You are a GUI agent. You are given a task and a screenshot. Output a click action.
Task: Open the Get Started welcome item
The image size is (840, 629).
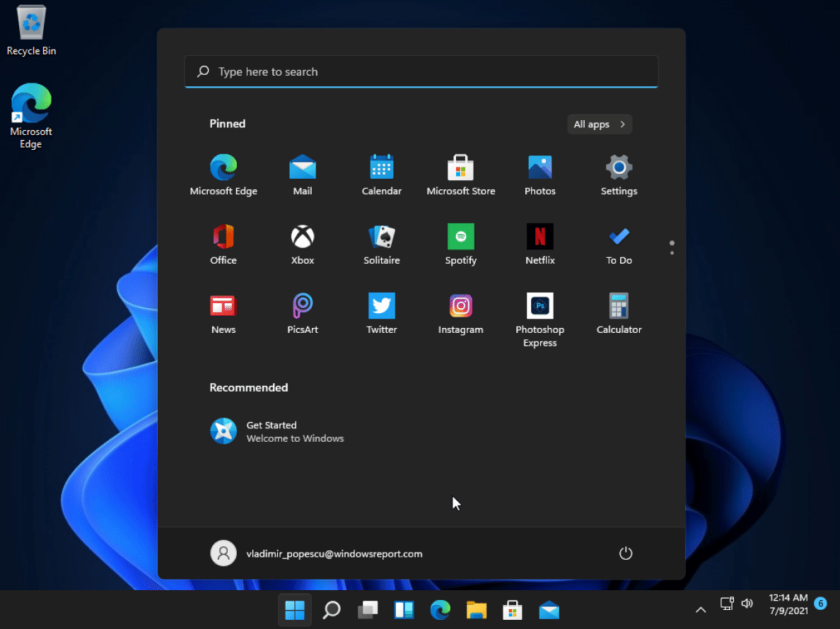[276, 430]
